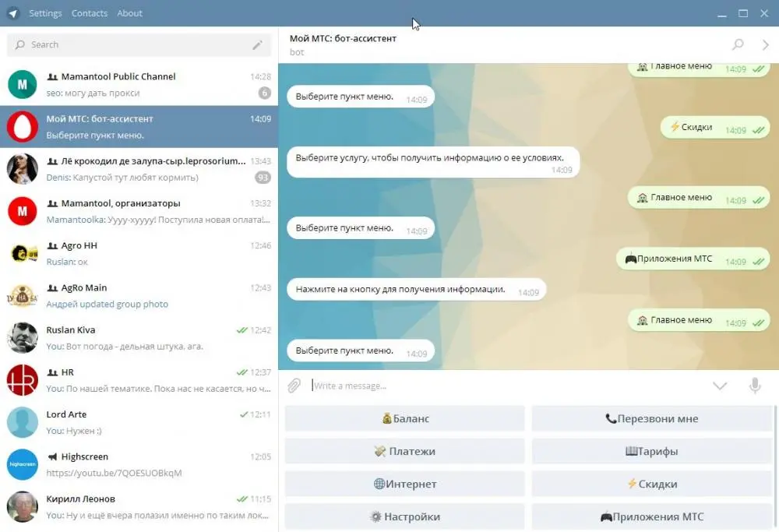Viewport: 779px width, 532px height.
Task: Click the megaphone channel icon beside Highscreen
Action: (52, 457)
